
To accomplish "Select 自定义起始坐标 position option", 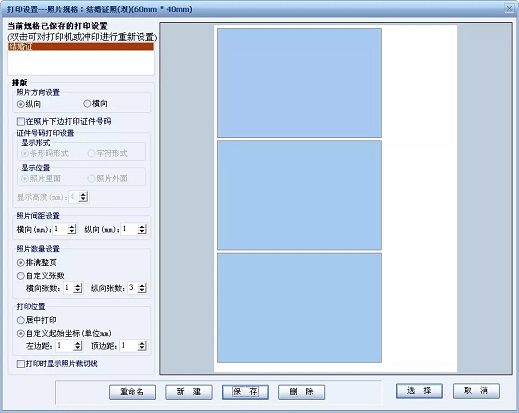I will [21, 333].
